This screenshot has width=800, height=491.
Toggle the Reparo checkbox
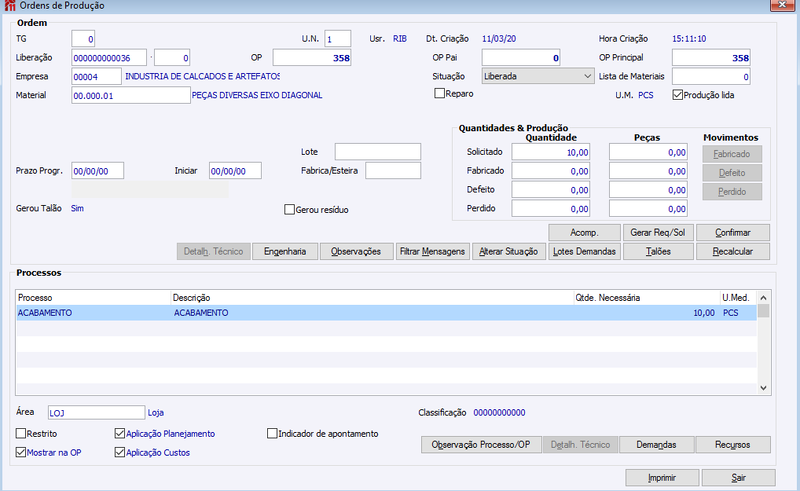(x=439, y=94)
